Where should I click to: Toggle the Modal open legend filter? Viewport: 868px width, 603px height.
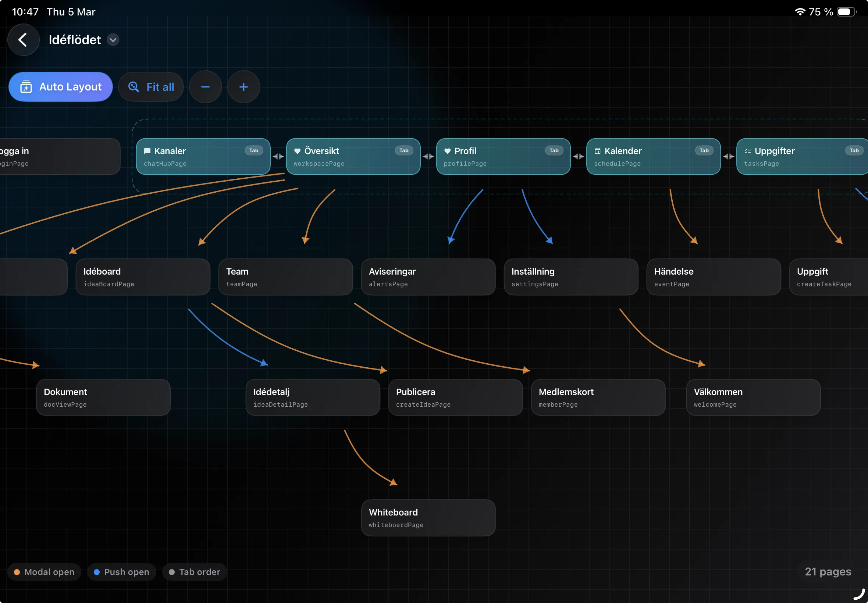tap(44, 572)
